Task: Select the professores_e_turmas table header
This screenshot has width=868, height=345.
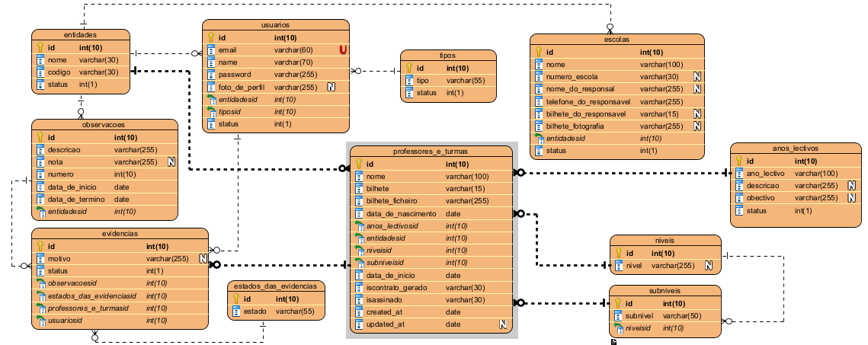Action: coord(431,152)
